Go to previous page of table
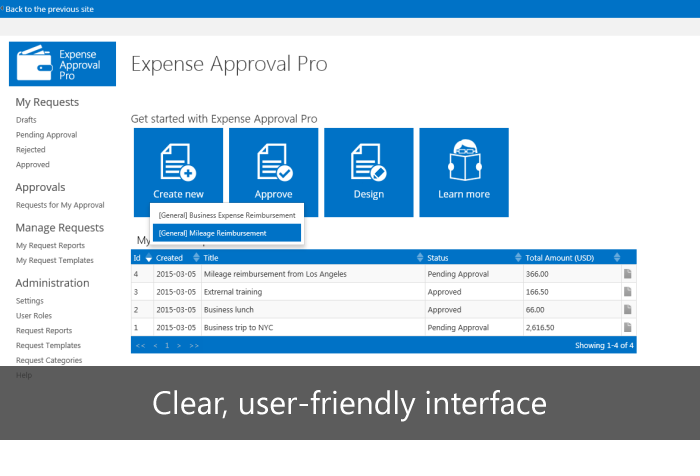This screenshot has height=476, width=700. 155,346
